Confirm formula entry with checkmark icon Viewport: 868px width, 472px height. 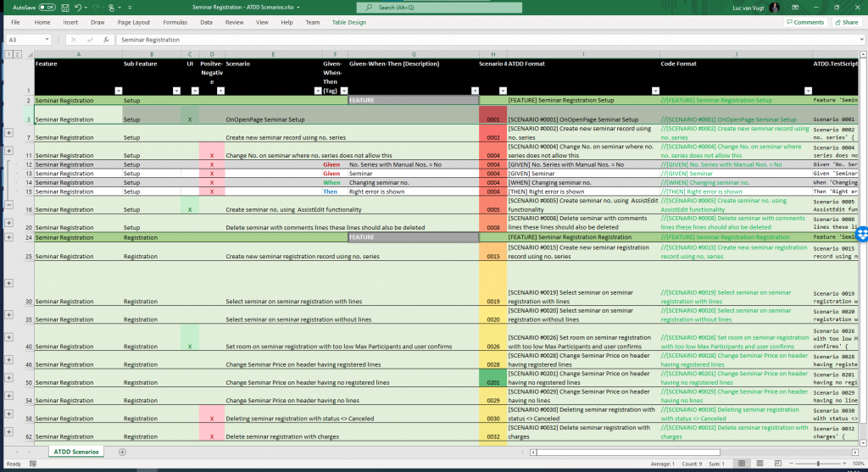point(90,40)
